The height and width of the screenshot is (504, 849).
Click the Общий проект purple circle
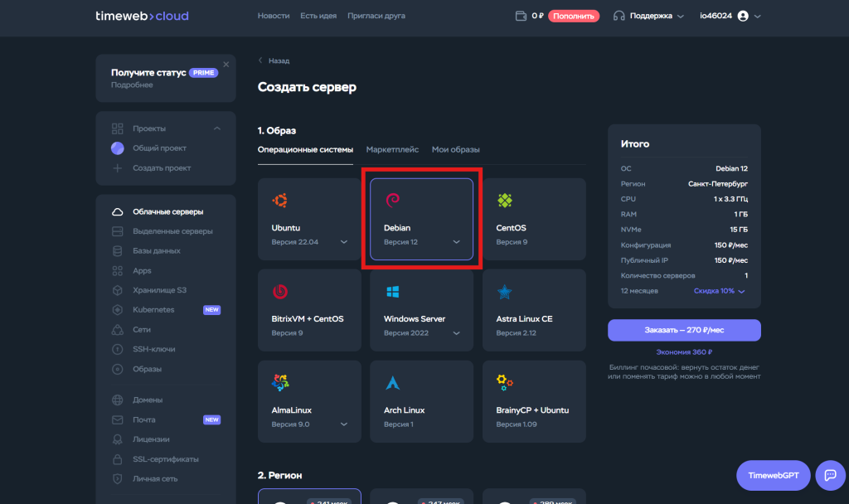point(118,148)
